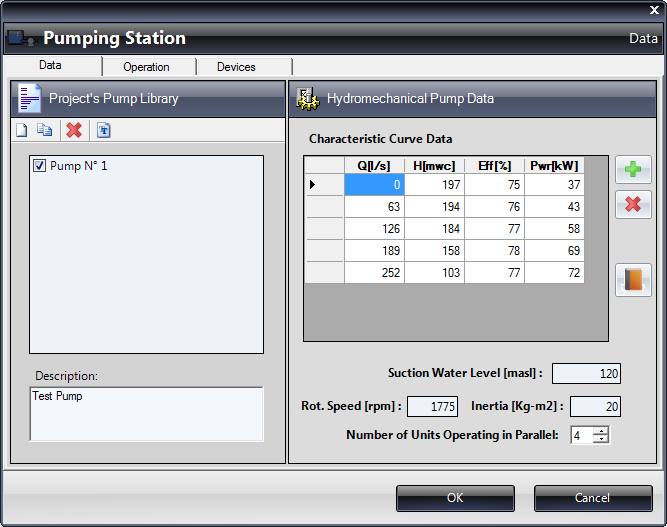Click the rename pump text icon

click(104, 130)
